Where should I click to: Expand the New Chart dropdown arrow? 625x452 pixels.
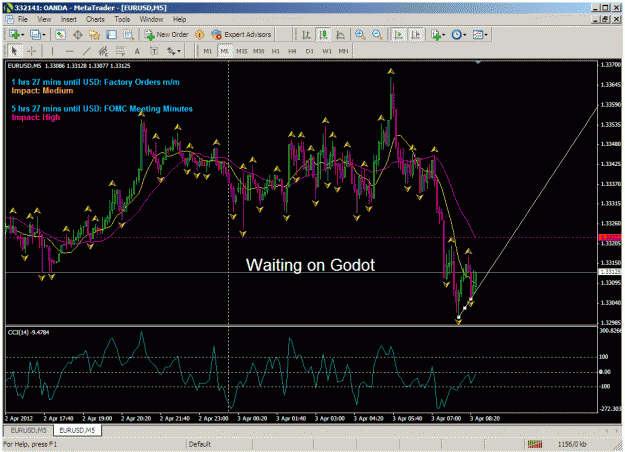pos(22,35)
